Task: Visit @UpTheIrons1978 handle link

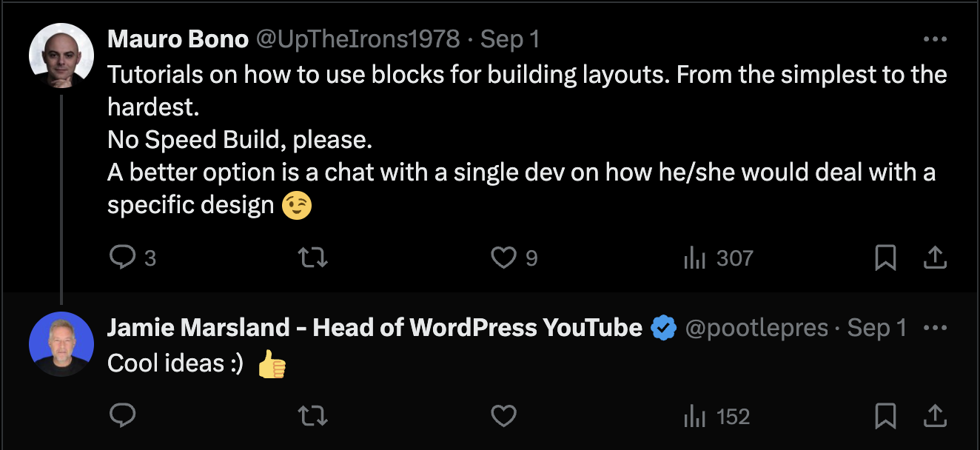Action: pyautogui.click(x=358, y=39)
